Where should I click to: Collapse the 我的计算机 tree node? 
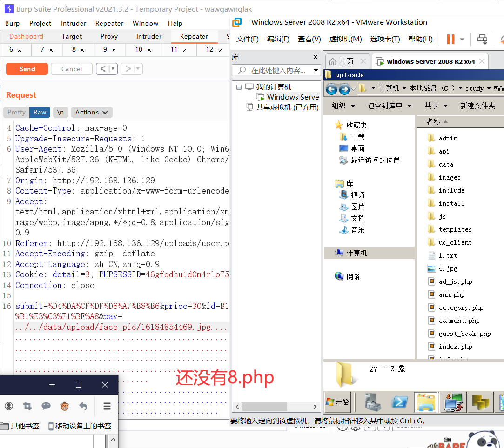tap(239, 87)
